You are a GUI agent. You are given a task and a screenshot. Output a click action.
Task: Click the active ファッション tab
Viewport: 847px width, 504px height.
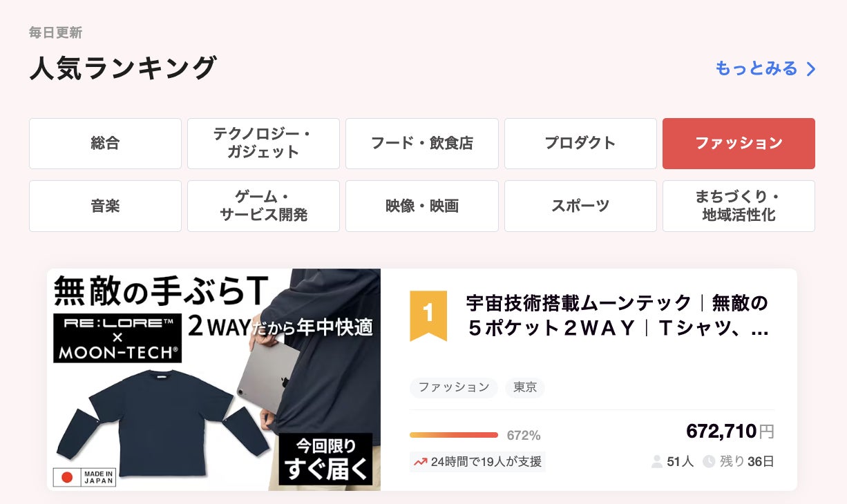pos(739,144)
